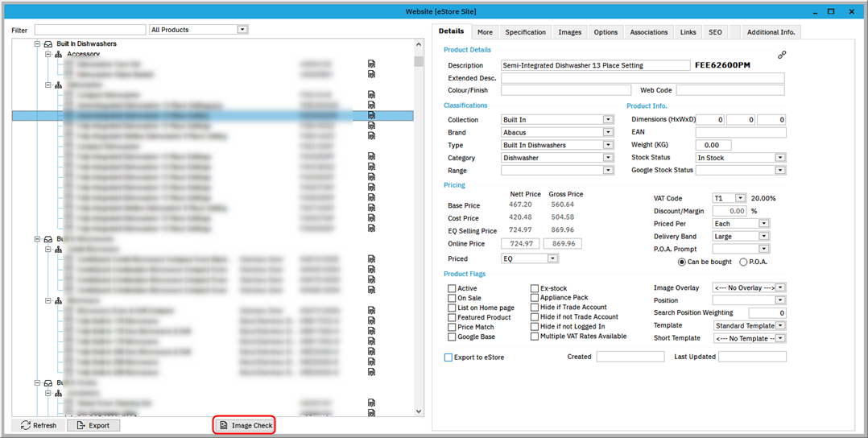Click the Colour/Finish field
868x438 pixels.
[566, 90]
